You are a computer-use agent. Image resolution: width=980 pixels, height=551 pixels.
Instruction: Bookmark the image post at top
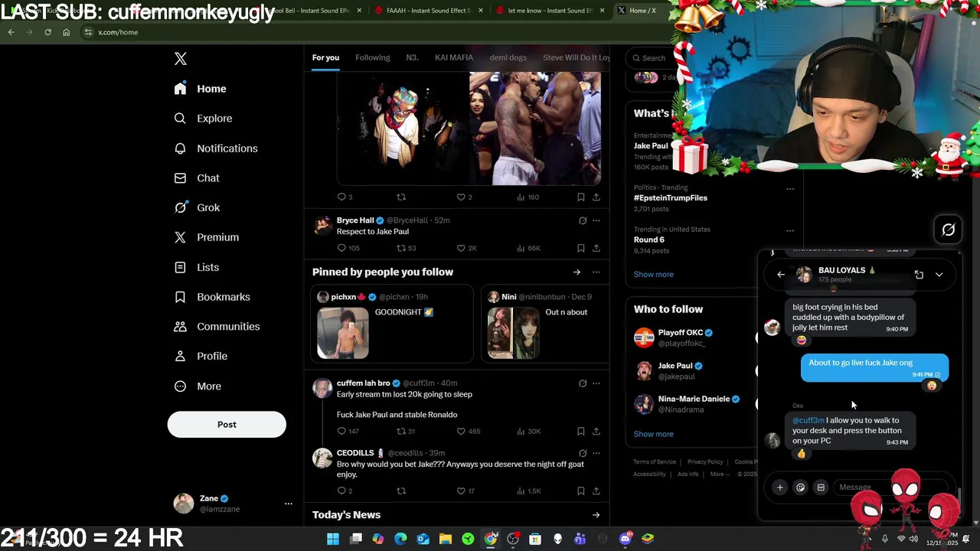click(581, 197)
